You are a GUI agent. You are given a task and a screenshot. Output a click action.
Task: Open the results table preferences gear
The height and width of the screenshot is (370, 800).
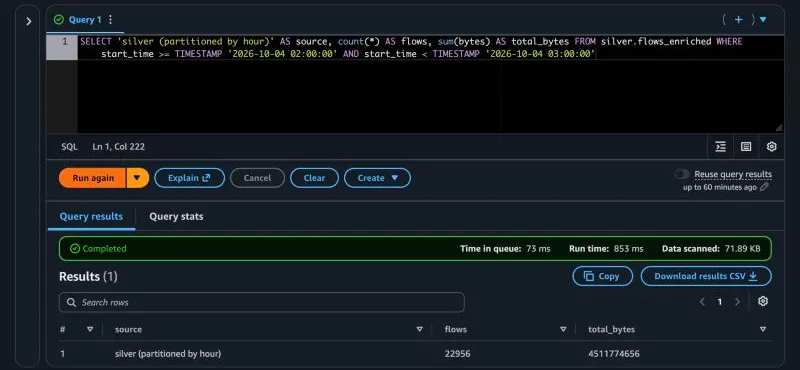pyautogui.click(x=763, y=301)
